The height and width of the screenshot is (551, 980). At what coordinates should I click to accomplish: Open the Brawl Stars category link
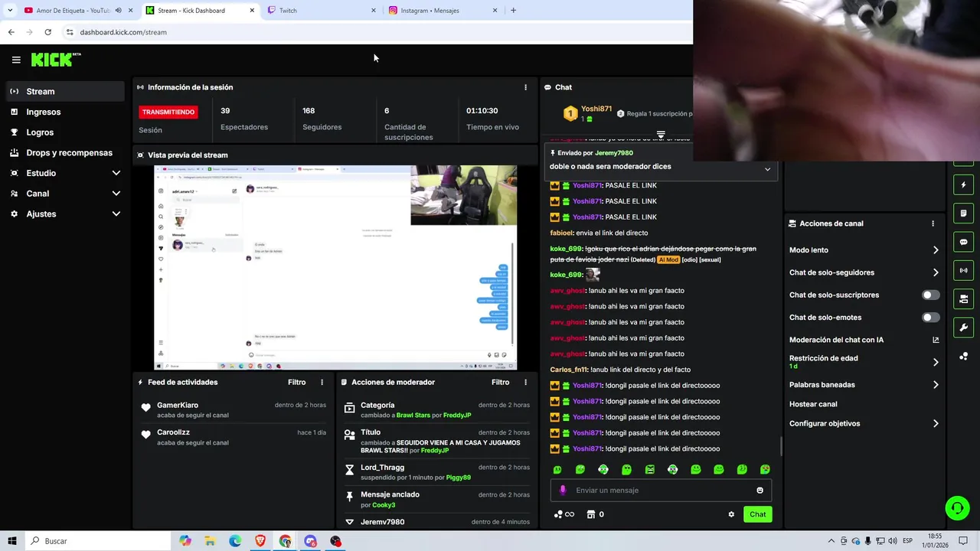[413, 415]
